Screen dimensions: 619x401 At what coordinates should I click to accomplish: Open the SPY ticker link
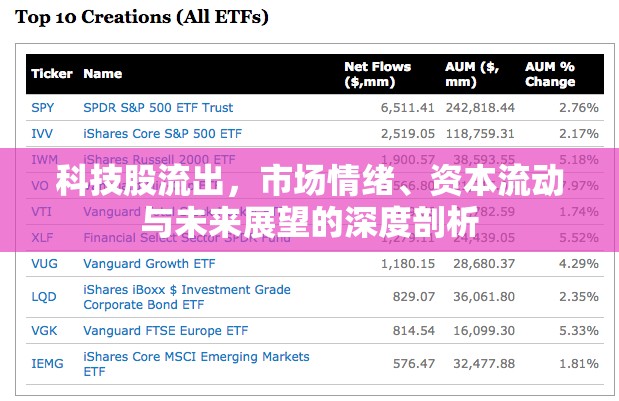(x=43, y=107)
